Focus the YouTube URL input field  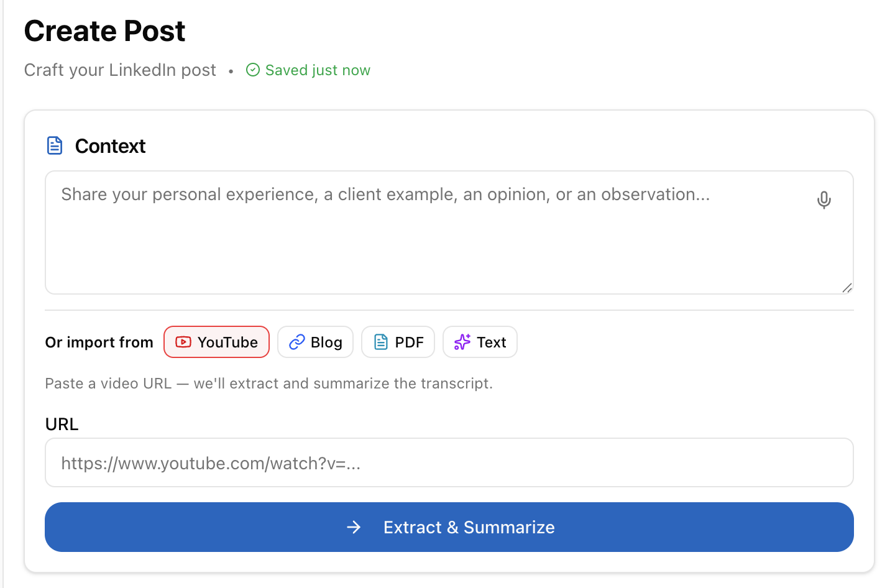(449, 462)
